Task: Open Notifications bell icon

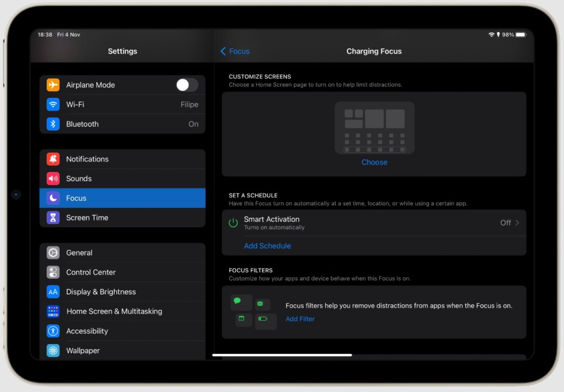Action: pyautogui.click(x=53, y=159)
